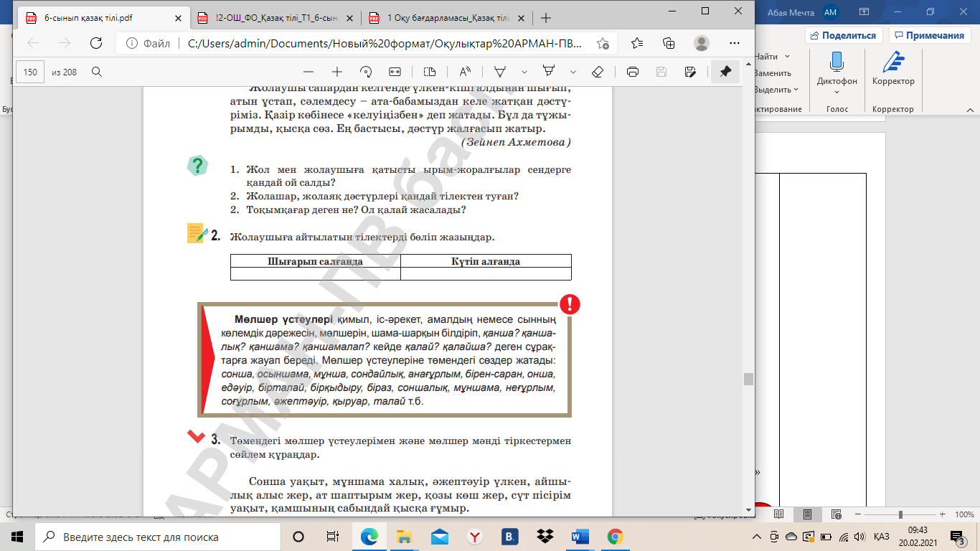
Task: Open Edge Collections icon
Action: [669, 43]
